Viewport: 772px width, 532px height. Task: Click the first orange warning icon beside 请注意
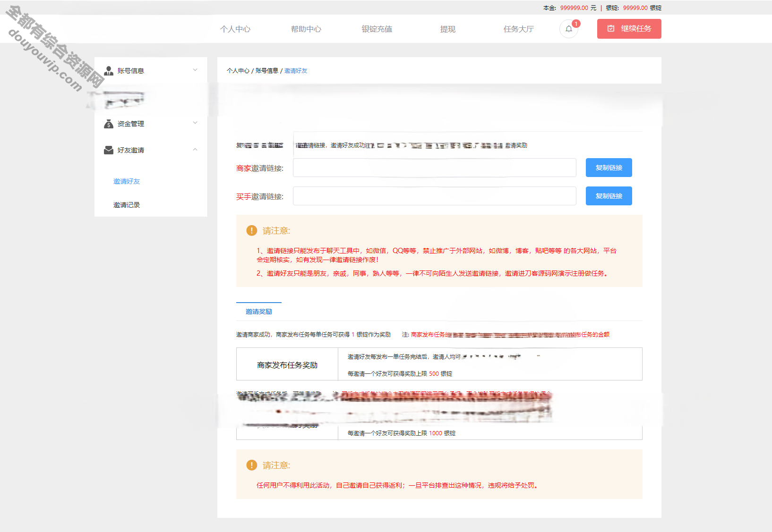[x=252, y=230]
